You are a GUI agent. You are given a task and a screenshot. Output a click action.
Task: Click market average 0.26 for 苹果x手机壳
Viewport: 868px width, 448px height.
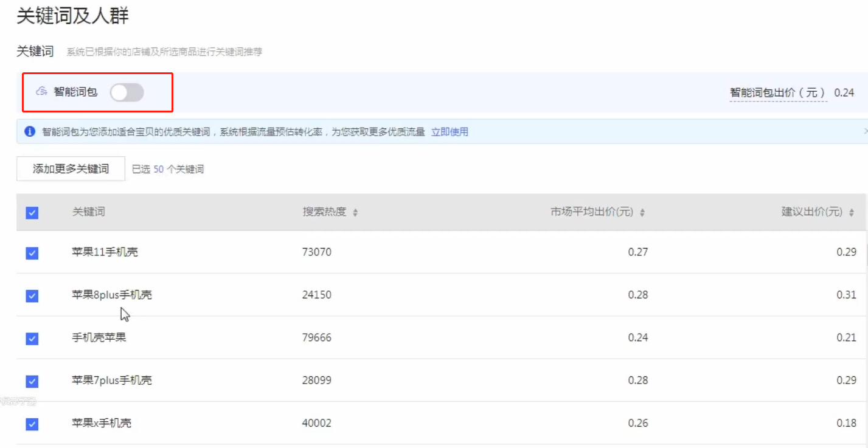coord(638,423)
